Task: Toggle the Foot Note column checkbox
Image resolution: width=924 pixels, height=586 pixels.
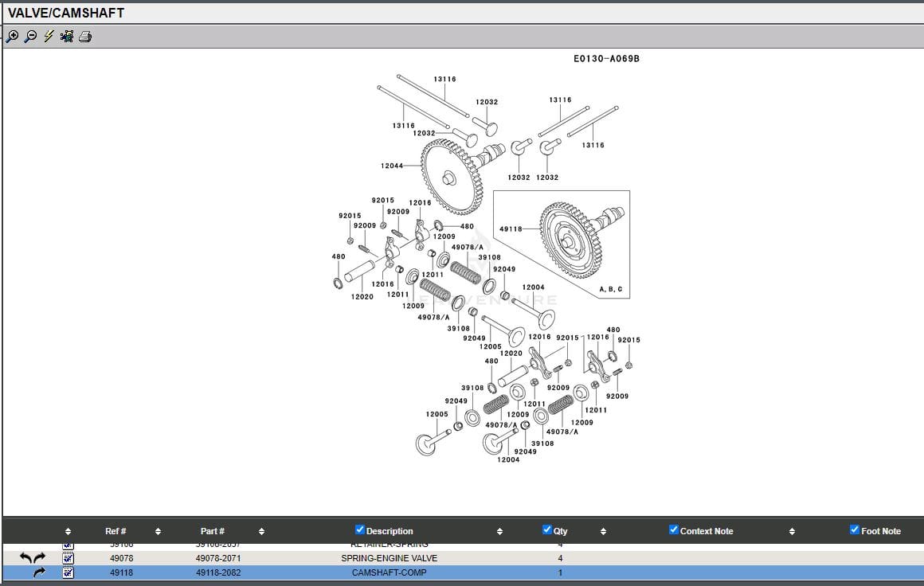Action: click(x=855, y=530)
